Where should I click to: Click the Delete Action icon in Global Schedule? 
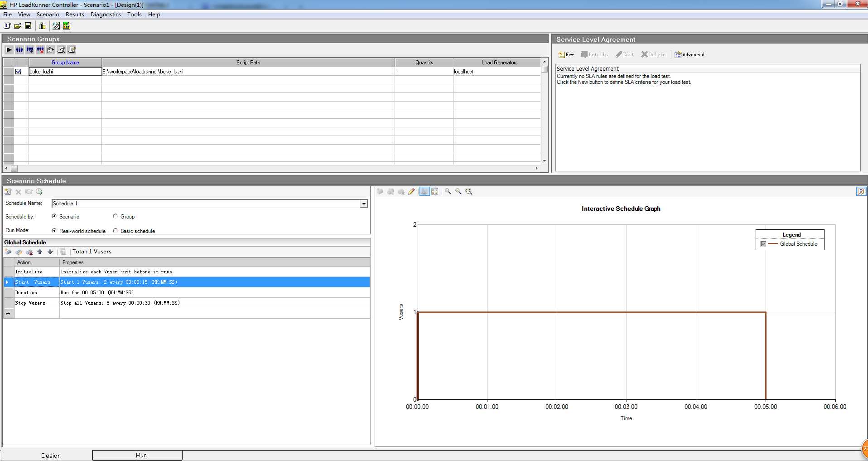coord(29,252)
